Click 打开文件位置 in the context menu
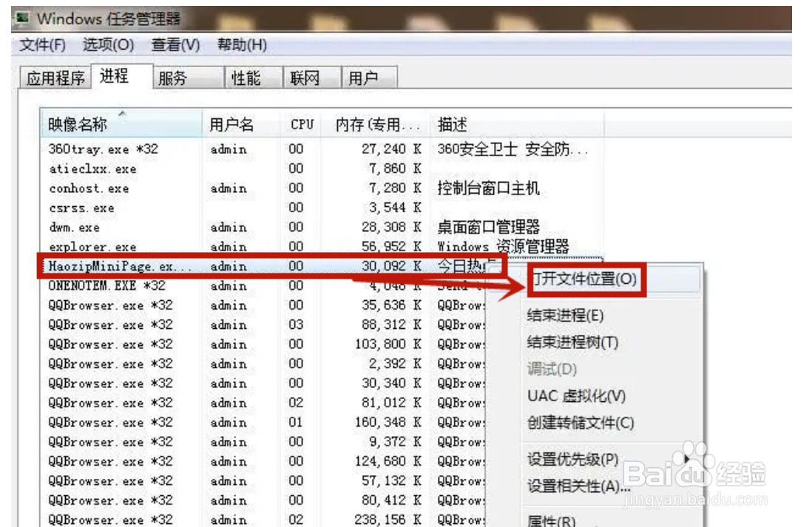The height and width of the screenshot is (527, 812). [584, 280]
